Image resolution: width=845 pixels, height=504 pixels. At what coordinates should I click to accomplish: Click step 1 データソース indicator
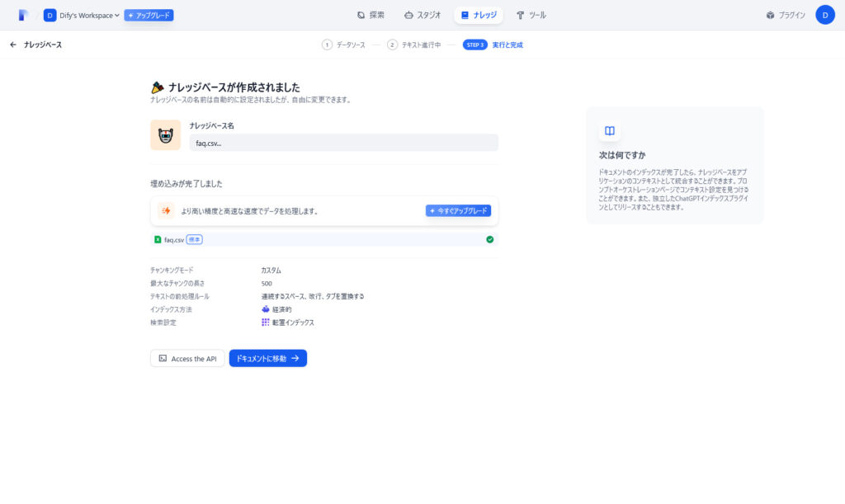pyautogui.click(x=344, y=45)
